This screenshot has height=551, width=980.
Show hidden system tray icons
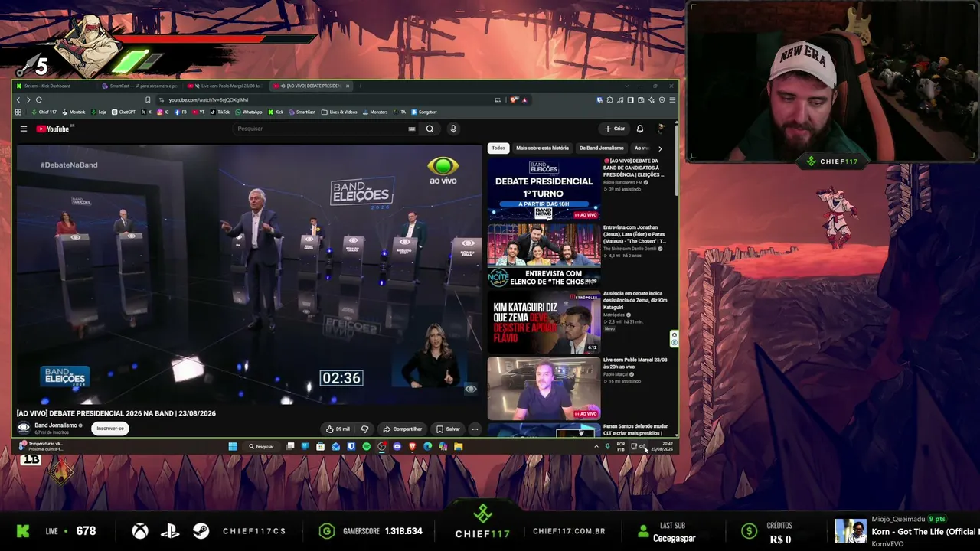(596, 446)
